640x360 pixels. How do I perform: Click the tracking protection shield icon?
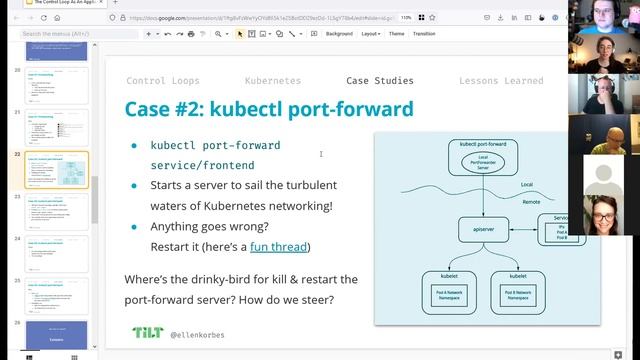click(113, 18)
